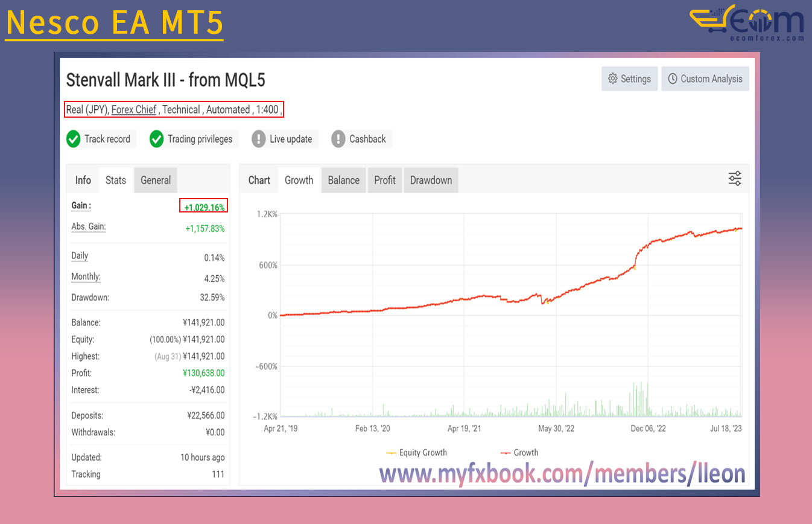Viewport: 812px width, 524px height.
Task: Toggle the Equity Growth legend series
Action: point(416,453)
